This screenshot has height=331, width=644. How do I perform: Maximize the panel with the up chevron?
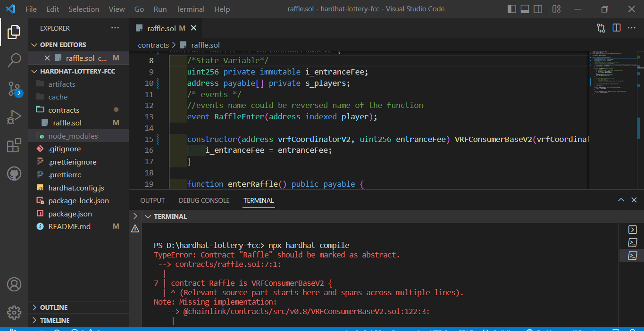point(621,200)
